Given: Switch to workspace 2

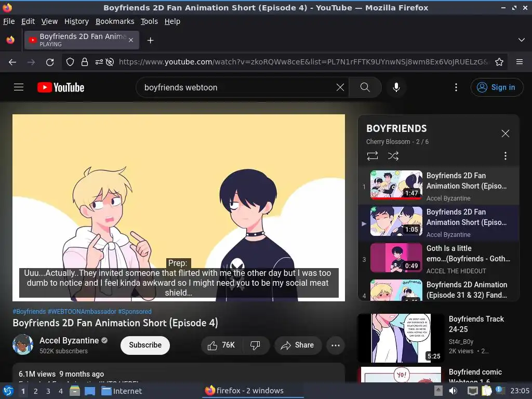Looking at the screenshot, I should (x=36, y=391).
